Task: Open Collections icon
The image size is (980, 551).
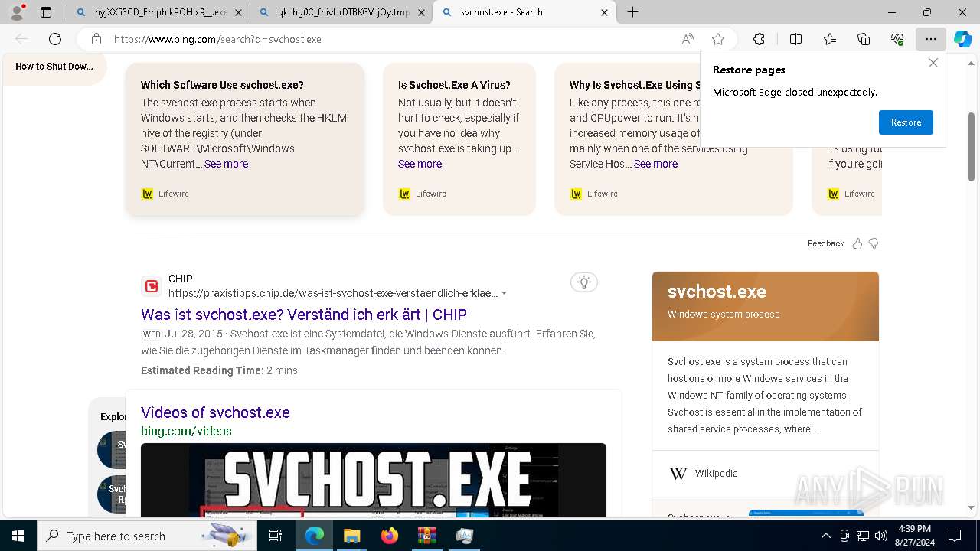Action: click(x=864, y=39)
